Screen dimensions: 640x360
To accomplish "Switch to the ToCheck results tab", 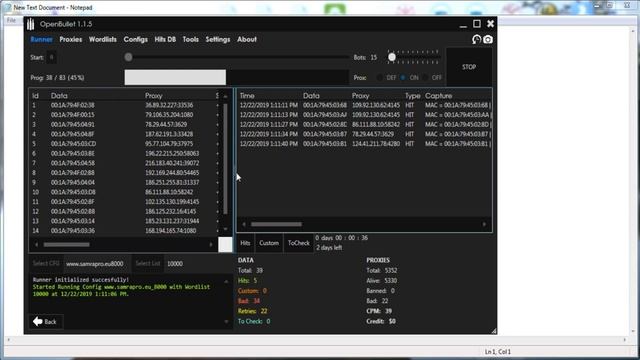I will (x=298, y=243).
